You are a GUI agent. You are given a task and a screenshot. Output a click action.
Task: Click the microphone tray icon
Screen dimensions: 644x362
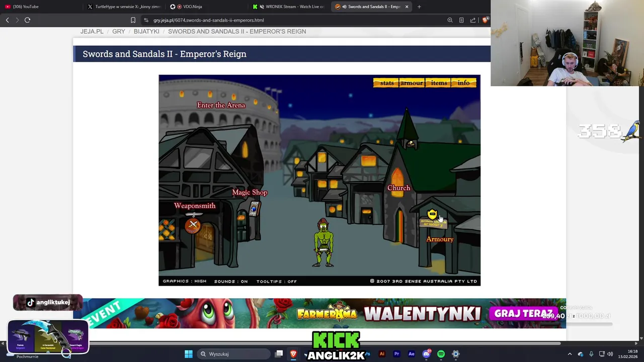(x=591, y=354)
